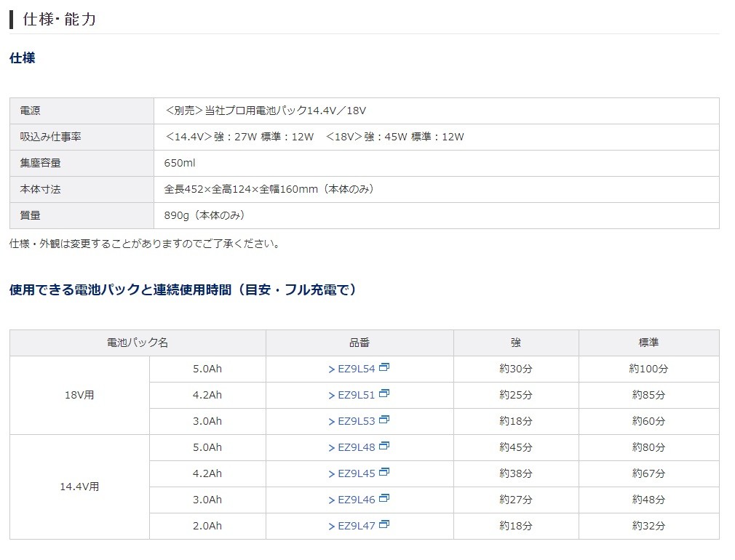This screenshot has width=735, height=560.
Task: Open the EZ9L45 battery pack link
Action: point(357,473)
